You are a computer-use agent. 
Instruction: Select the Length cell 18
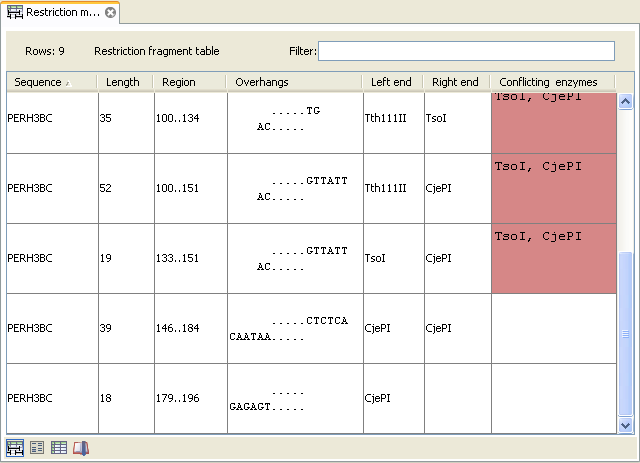tap(126, 398)
